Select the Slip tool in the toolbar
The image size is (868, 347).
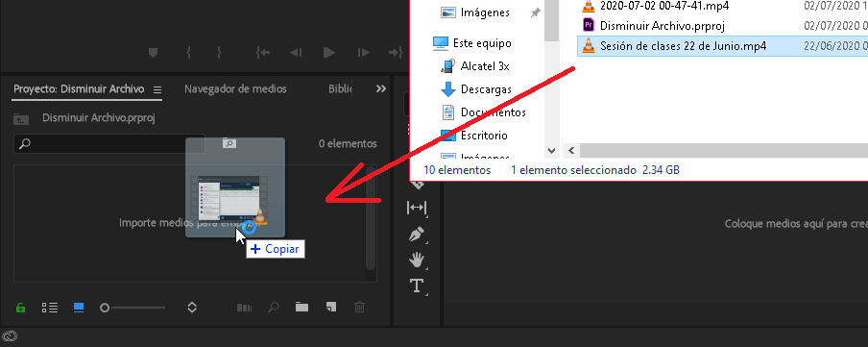(x=417, y=208)
